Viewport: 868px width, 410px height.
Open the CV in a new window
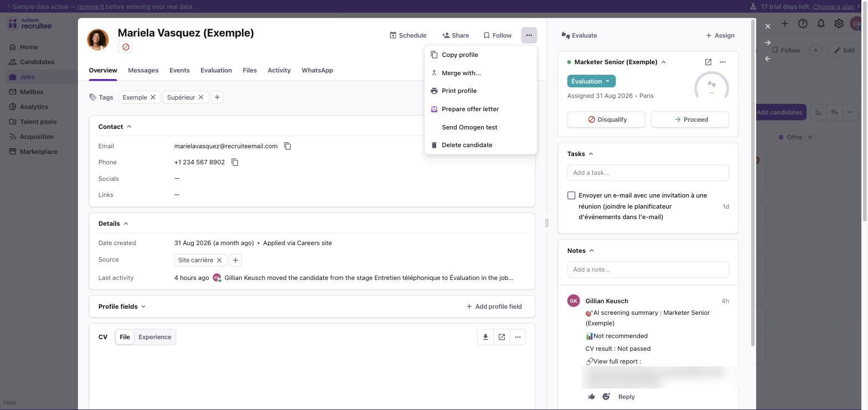coord(502,337)
